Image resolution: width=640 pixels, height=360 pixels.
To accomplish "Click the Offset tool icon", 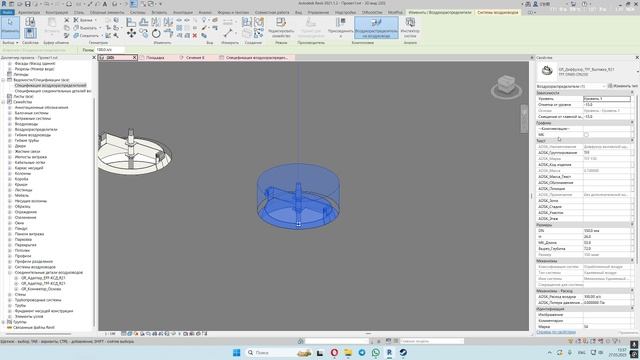I will pyautogui.click(x=144, y=22).
